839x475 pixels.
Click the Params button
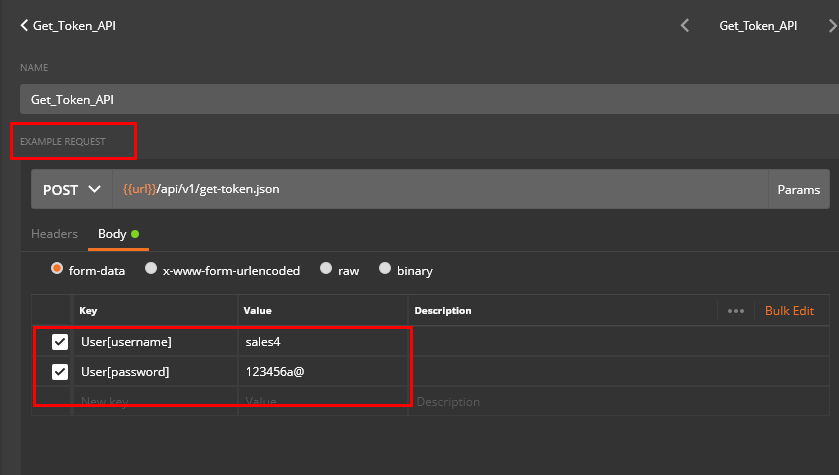point(798,189)
